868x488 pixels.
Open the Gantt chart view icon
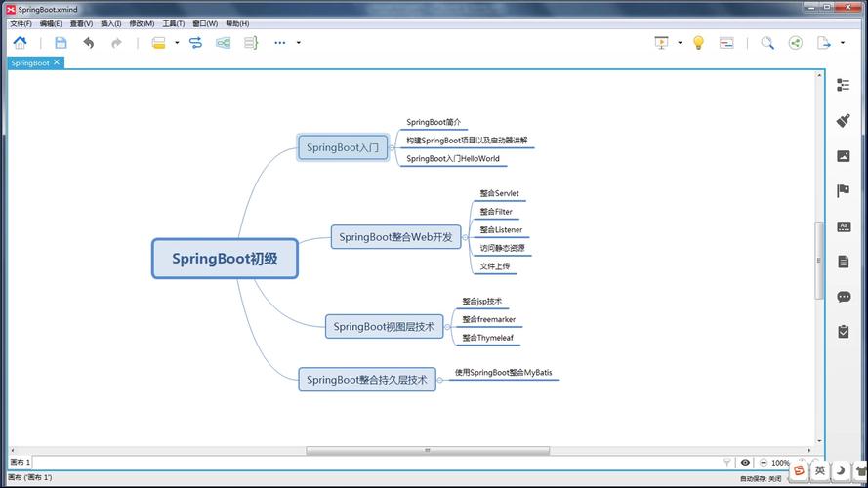726,43
